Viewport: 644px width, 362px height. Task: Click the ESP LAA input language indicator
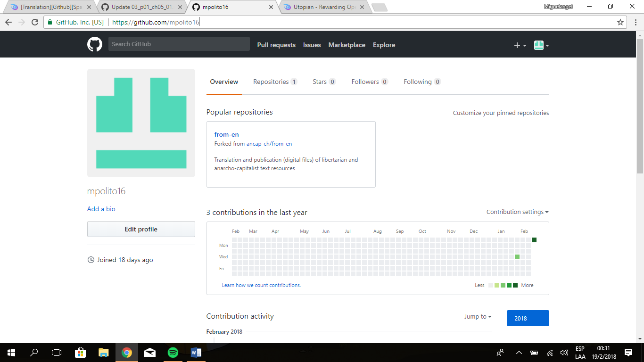580,353
